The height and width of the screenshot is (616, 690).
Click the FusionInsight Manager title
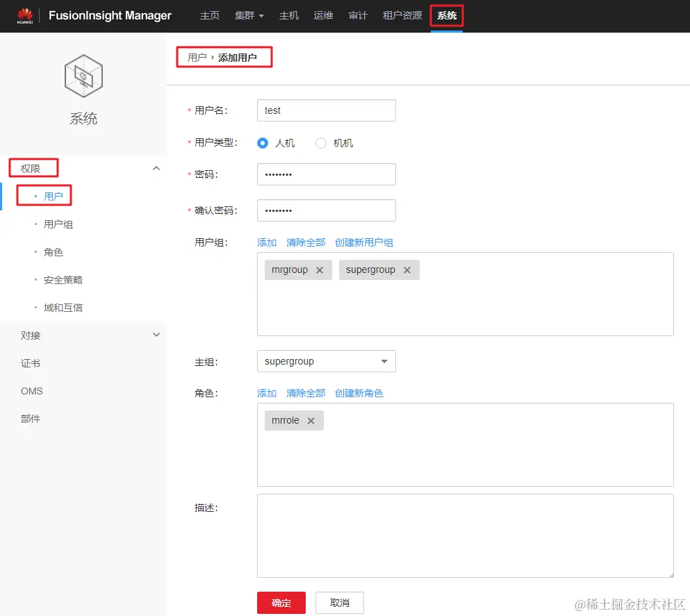pyautogui.click(x=110, y=16)
